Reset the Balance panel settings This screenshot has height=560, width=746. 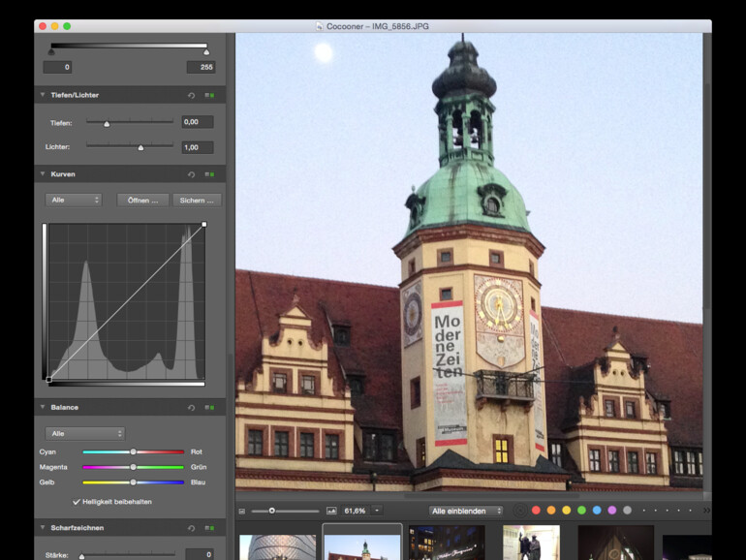(x=192, y=408)
